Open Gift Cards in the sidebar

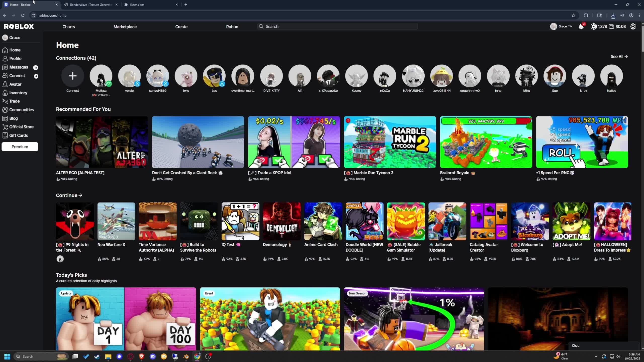[x=18, y=135]
